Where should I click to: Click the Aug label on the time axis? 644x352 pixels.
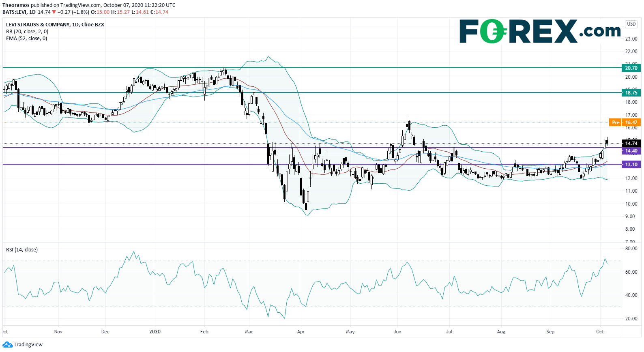(x=501, y=332)
